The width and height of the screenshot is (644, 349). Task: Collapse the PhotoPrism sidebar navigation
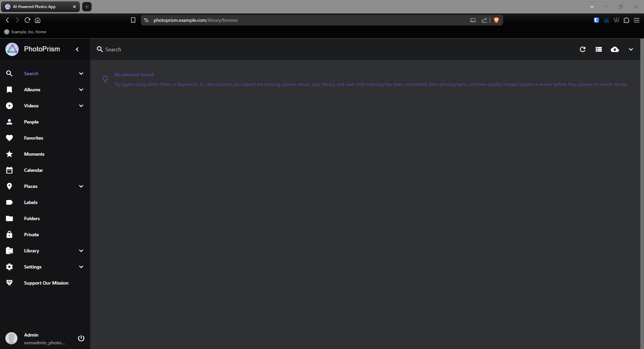[77, 49]
